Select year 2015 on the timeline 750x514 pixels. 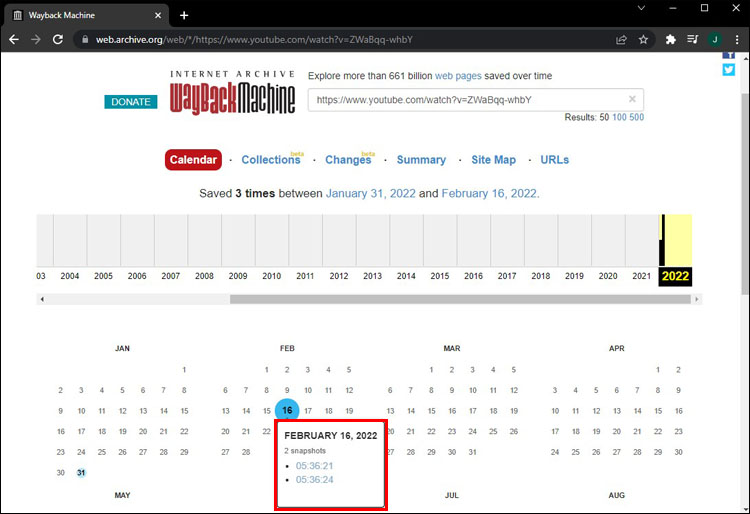[x=440, y=276]
